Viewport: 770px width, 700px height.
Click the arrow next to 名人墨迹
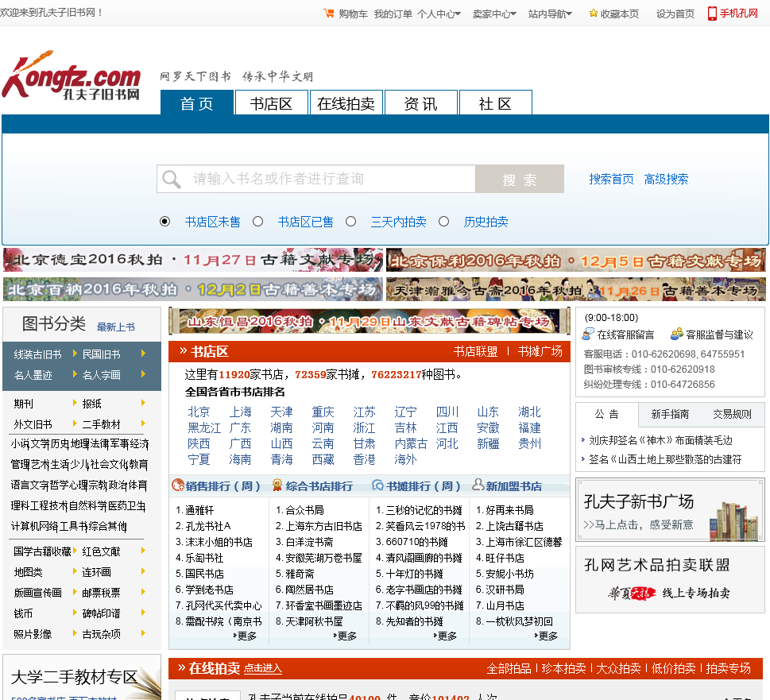click(75, 373)
